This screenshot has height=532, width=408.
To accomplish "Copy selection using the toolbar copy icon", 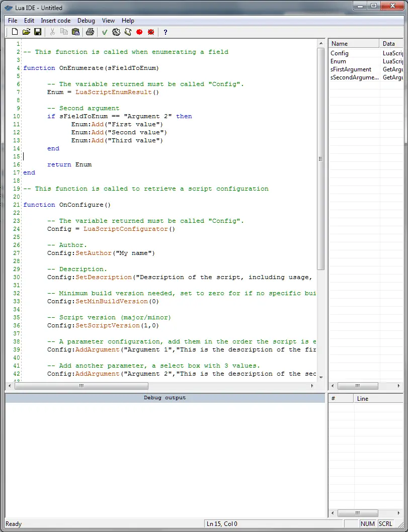I will pos(64,32).
